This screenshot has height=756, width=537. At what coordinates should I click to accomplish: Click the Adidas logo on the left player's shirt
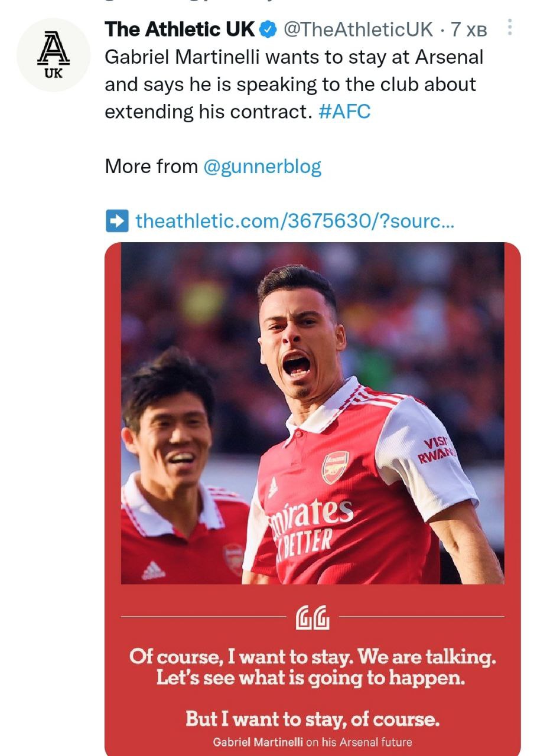154,570
